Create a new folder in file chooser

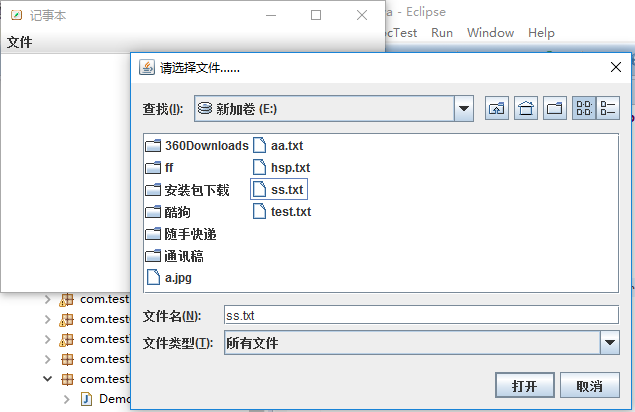[555, 108]
